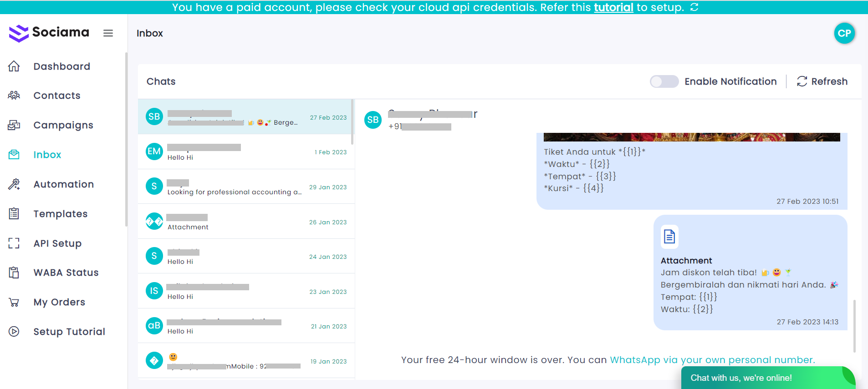Open the EM chat dated 1 Feb 2023

click(x=246, y=152)
